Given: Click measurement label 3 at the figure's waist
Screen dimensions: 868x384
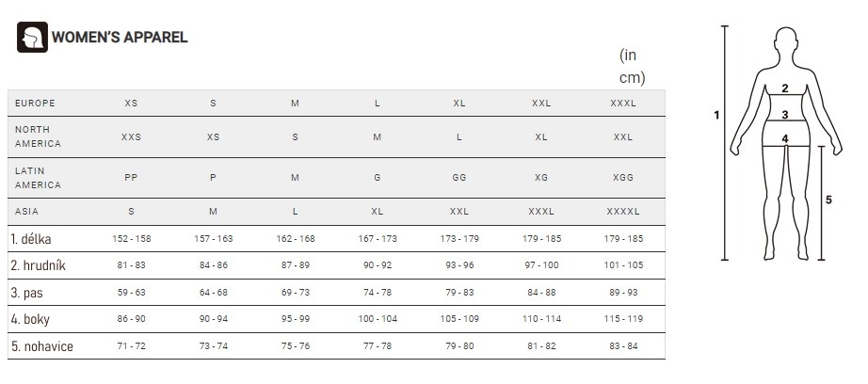Looking at the screenshot, I should click(x=785, y=115).
